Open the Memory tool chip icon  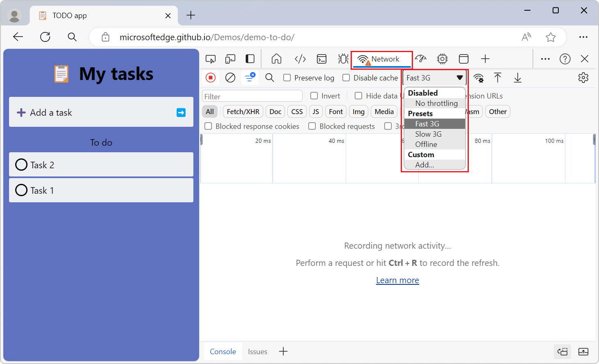tap(442, 59)
